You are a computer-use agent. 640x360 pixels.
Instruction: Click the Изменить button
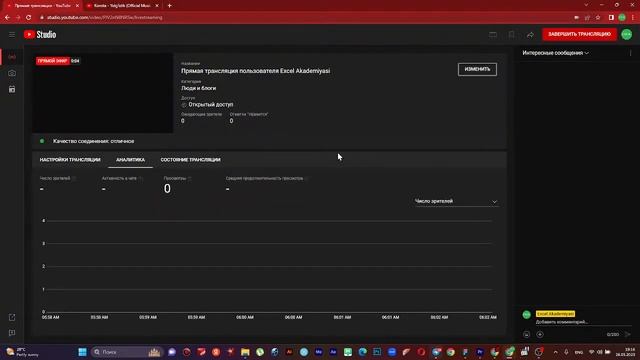point(477,69)
